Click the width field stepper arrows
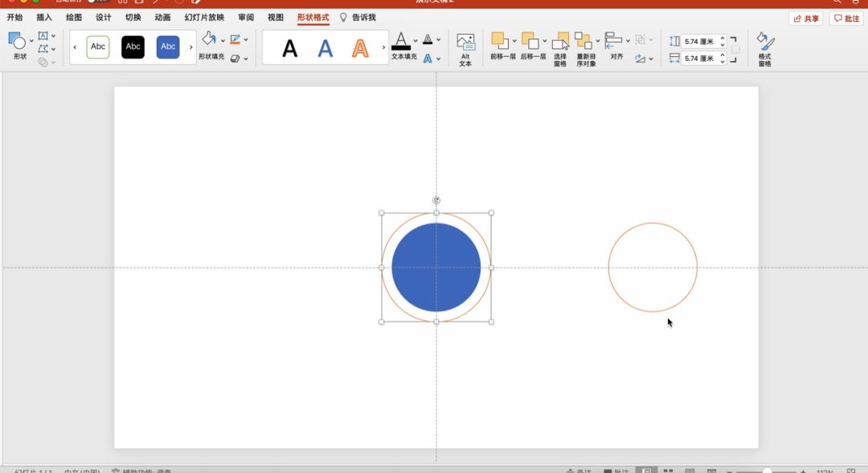Image resolution: width=868 pixels, height=473 pixels. (723, 58)
